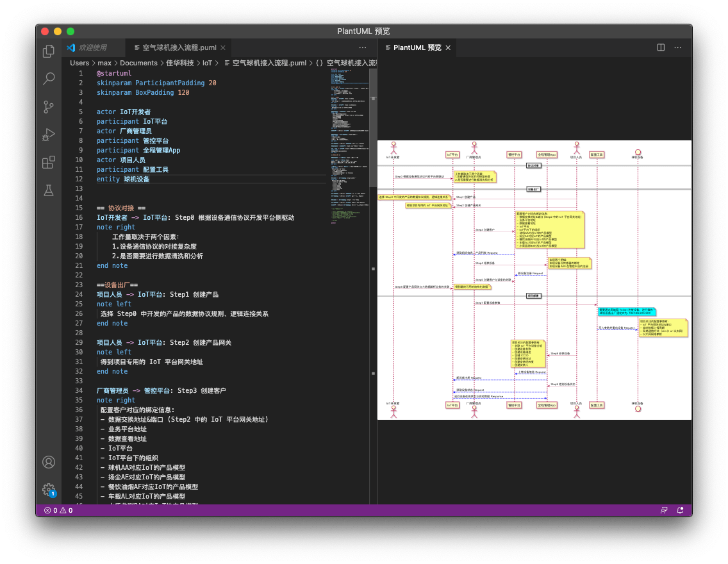Screen dimensions: 728x564
Task: Open the notifications bell in the status bar
Action: tap(680, 510)
